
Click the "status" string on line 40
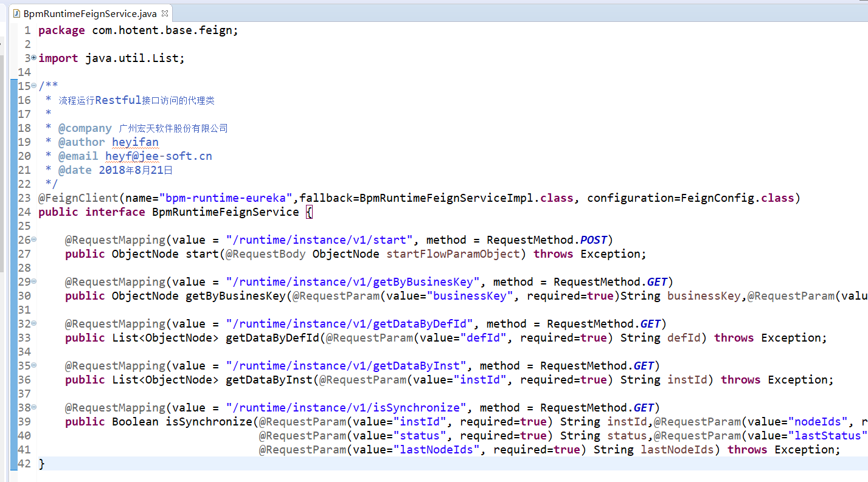click(x=420, y=436)
